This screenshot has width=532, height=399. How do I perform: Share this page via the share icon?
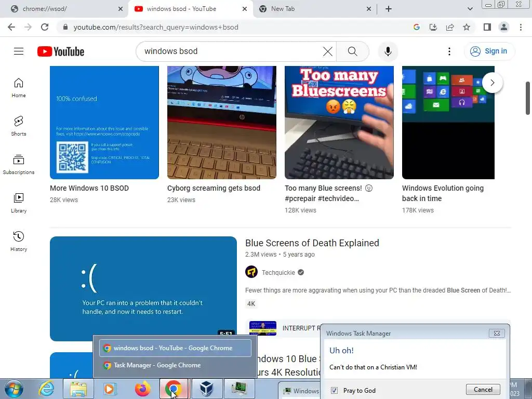[x=450, y=27]
